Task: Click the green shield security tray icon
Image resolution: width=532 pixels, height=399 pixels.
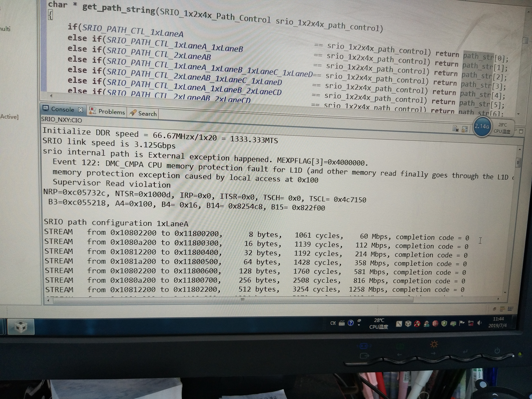Action: pos(444,324)
